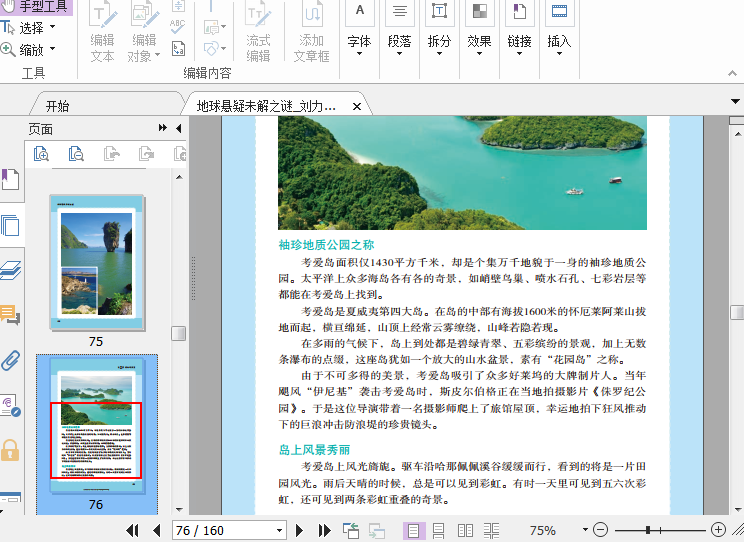Open the layers panel in sidebar
Viewport: 744px width, 542px height.
tap(10, 270)
